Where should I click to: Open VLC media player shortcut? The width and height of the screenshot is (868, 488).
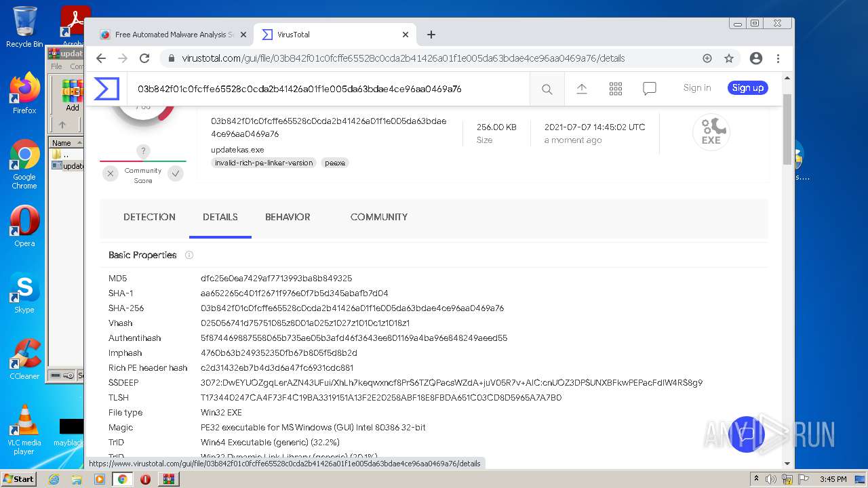point(24,430)
